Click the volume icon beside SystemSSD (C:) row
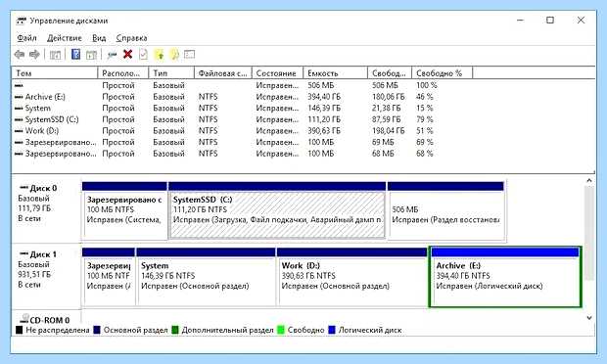Viewport: 607px width, 364px height. pyautogui.click(x=19, y=119)
